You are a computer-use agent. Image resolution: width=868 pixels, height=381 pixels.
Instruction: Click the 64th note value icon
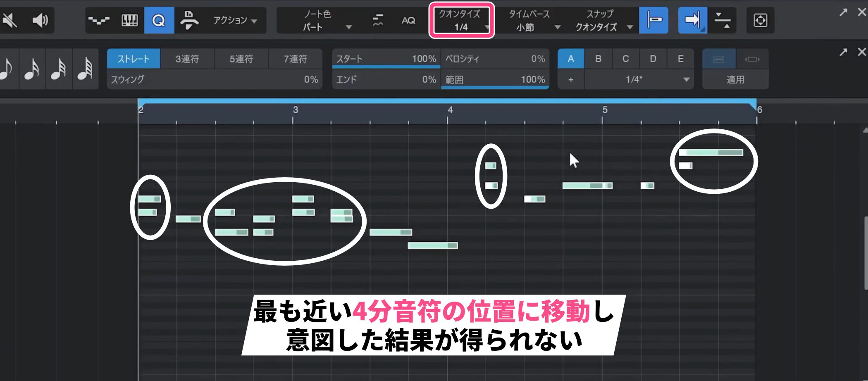[85, 68]
